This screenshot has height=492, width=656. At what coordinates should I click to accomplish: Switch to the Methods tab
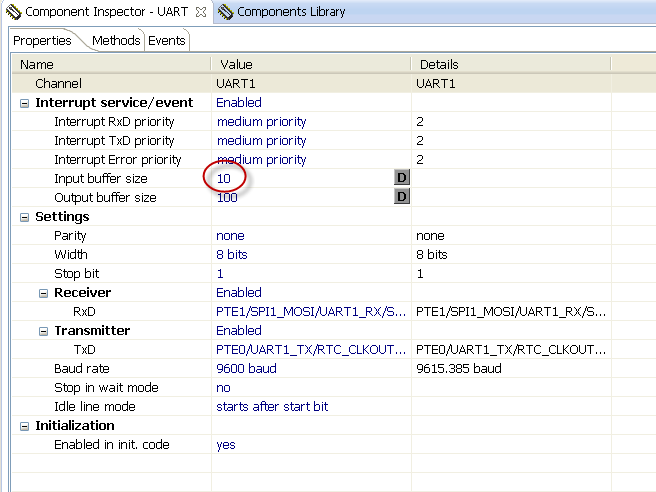click(116, 41)
